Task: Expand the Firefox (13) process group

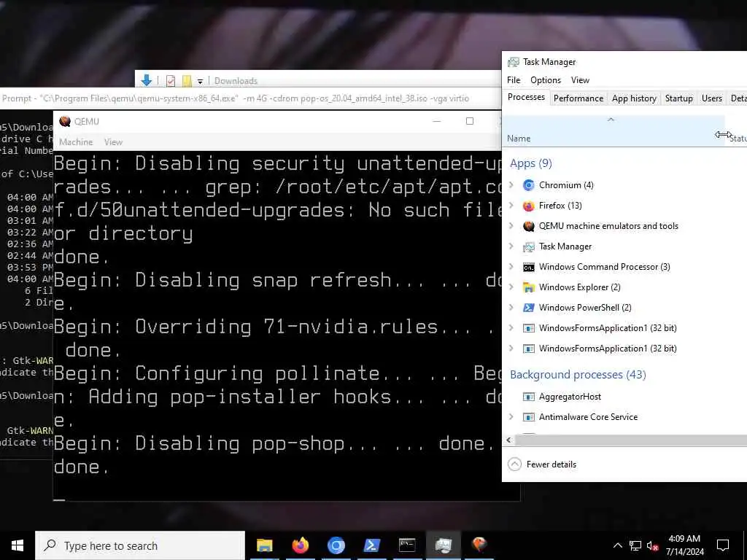Action: point(511,205)
